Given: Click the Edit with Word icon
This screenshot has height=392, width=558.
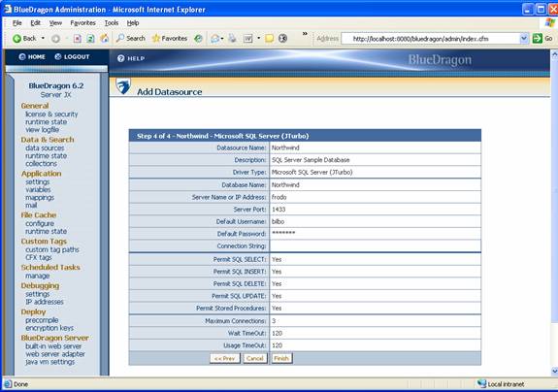Looking at the screenshot, I should coord(247,39).
